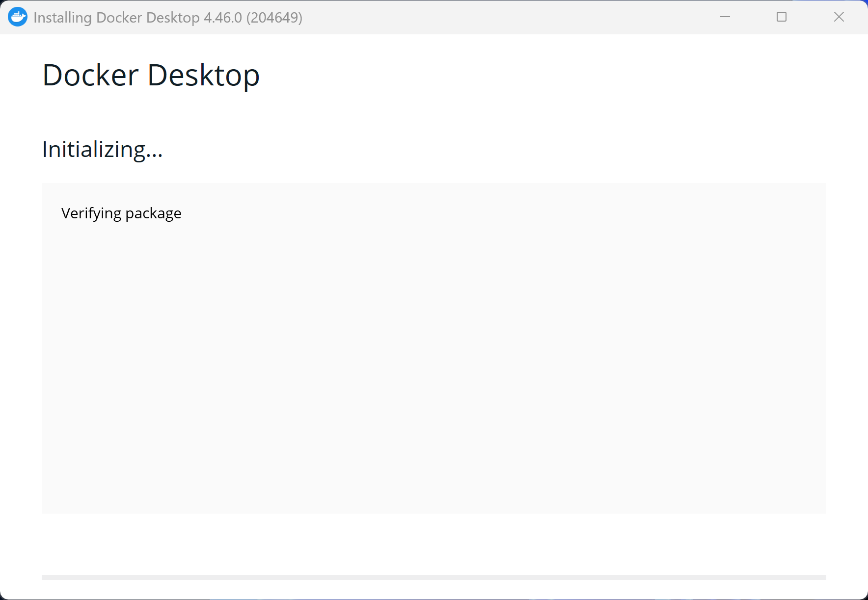Image resolution: width=868 pixels, height=600 pixels.
Task: Click the "Verifying package" log line
Action: [121, 213]
